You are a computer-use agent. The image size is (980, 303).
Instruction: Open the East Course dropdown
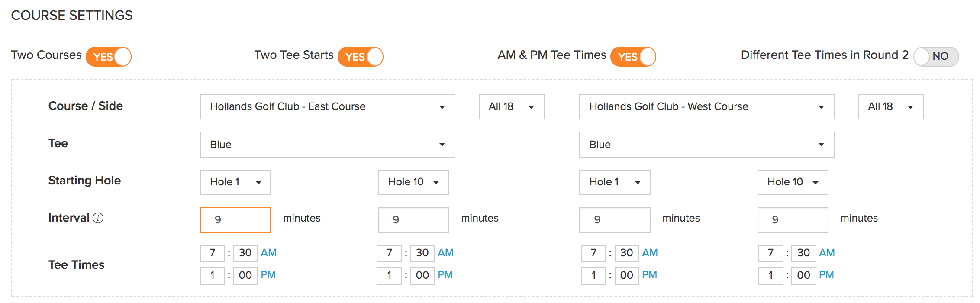tap(328, 107)
